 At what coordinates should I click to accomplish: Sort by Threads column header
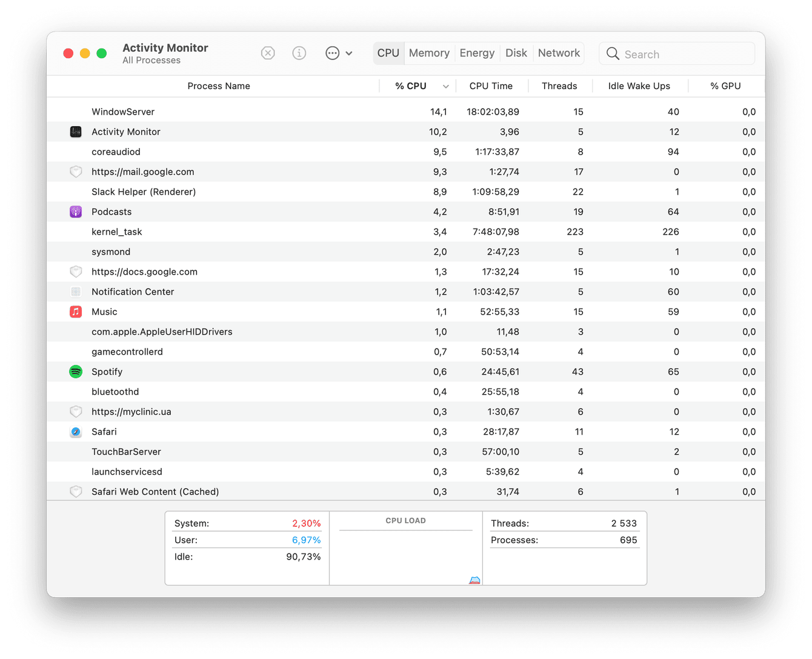559,86
